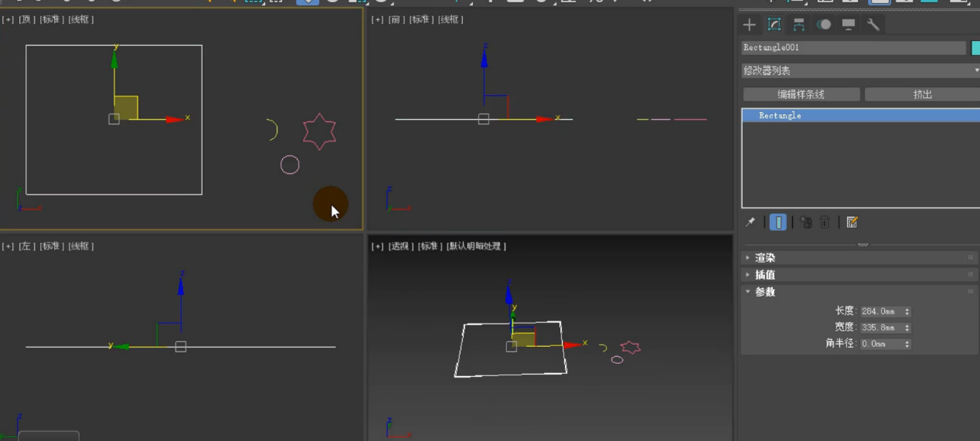Image resolution: width=980 pixels, height=441 pixels.
Task: Click the 挤出 modifier button
Action: coord(922,94)
